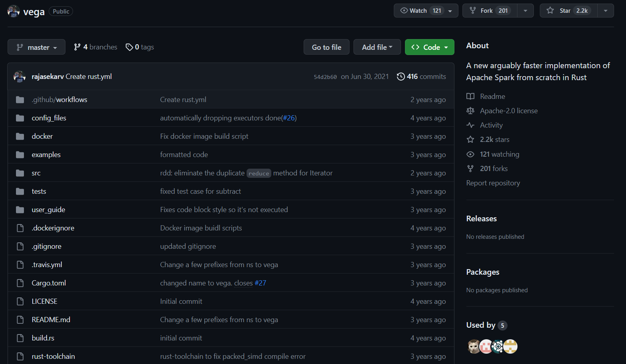Open the Releases section heading
Viewport: 626px width, 364px height.
[x=482, y=218]
